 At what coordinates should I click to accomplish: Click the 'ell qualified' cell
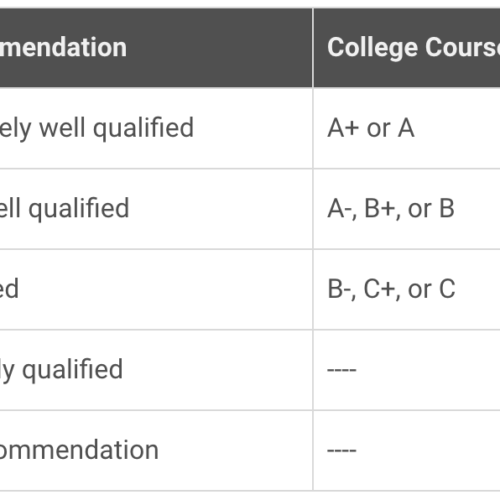coord(156,209)
